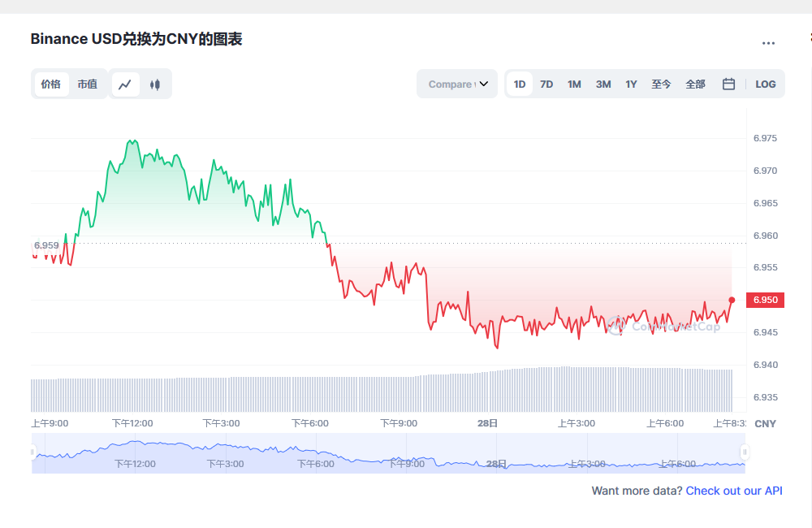
Task: Click the 6.950 current price label
Action: click(x=766, y=300)
